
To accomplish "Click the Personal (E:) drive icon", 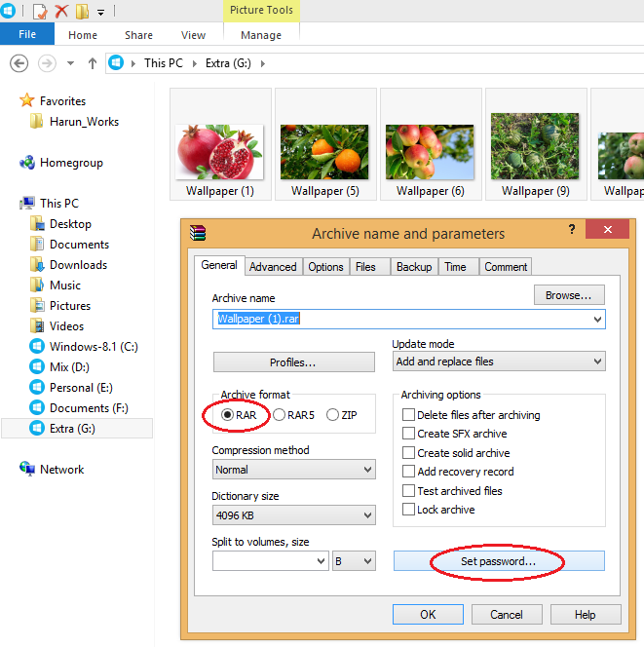I will click(37, 387).
